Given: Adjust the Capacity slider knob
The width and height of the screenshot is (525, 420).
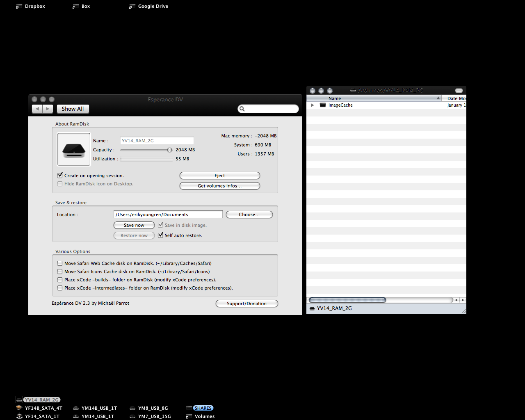Looking at the screenshot, I should [x=169, y=150].
